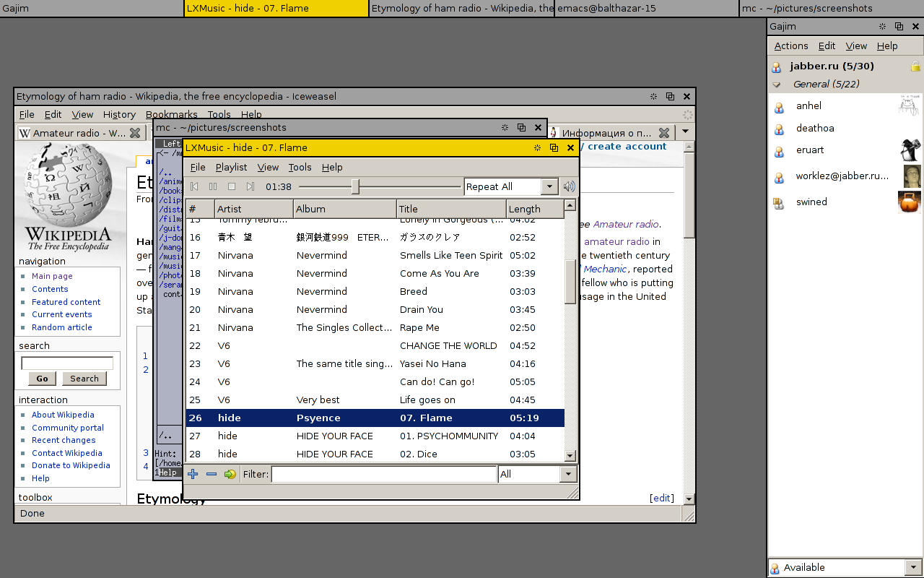
Task: Click anhel's status icon in Gajim
Action: (x=780, y=107)
